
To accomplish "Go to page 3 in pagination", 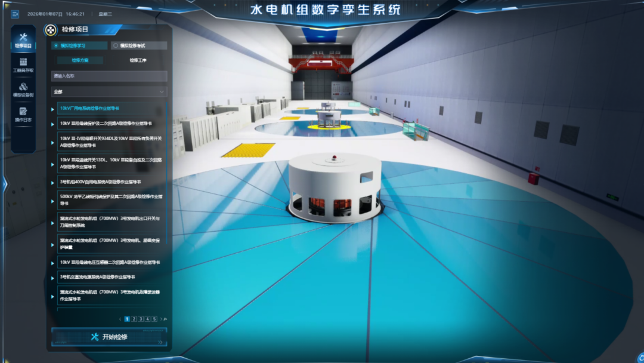I will click(x=141, y=319).
